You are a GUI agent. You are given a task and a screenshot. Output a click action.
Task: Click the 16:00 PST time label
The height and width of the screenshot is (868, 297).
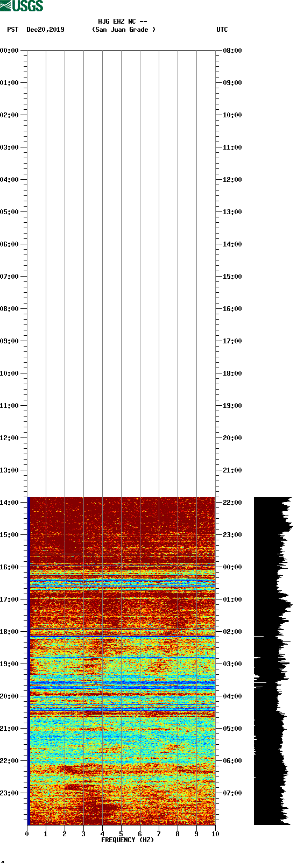(x=9, y=567)
